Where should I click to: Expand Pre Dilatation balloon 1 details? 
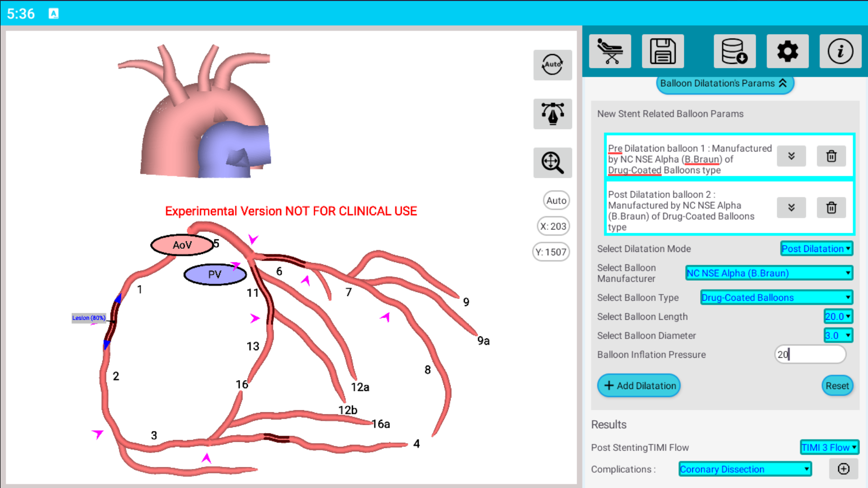[x=791, y=156]
